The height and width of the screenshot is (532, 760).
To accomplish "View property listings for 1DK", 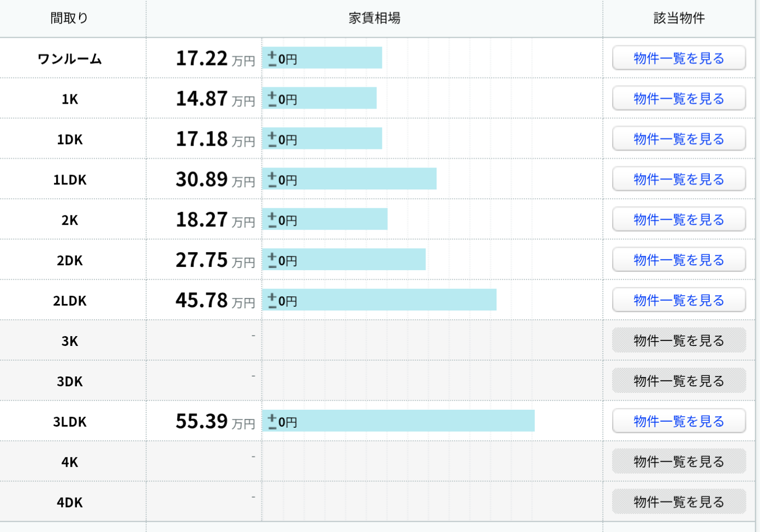I will [679, 139].
